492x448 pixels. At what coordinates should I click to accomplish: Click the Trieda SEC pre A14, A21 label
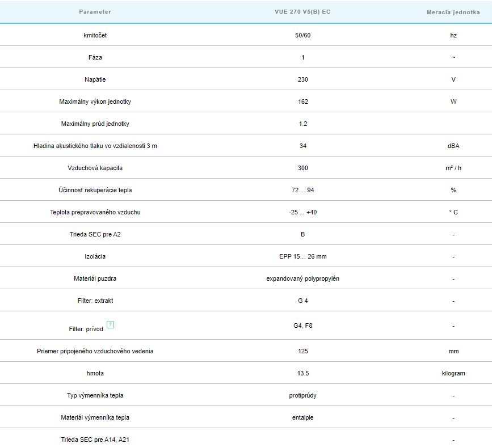(x=95, y=439)
